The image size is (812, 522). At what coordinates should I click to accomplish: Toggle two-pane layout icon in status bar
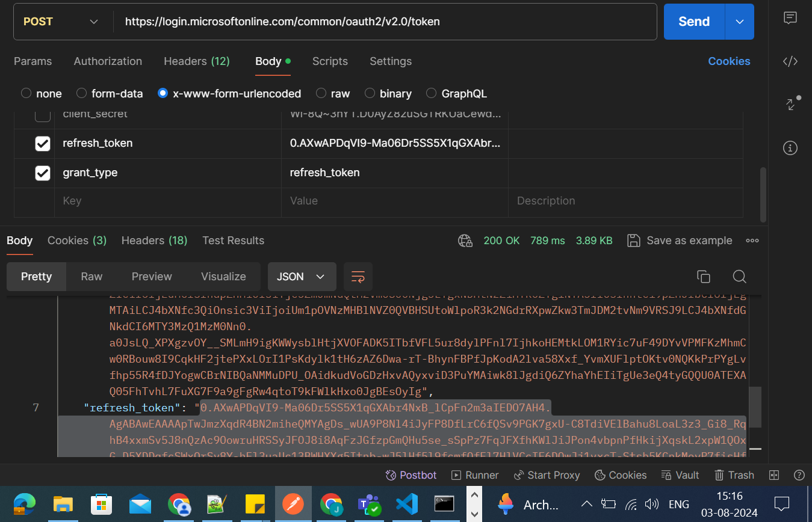(x=775, y=475)
